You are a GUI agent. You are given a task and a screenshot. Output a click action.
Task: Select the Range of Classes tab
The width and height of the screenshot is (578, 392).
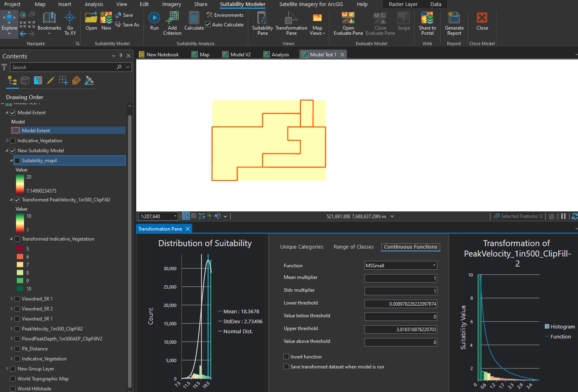pos(353,247)
